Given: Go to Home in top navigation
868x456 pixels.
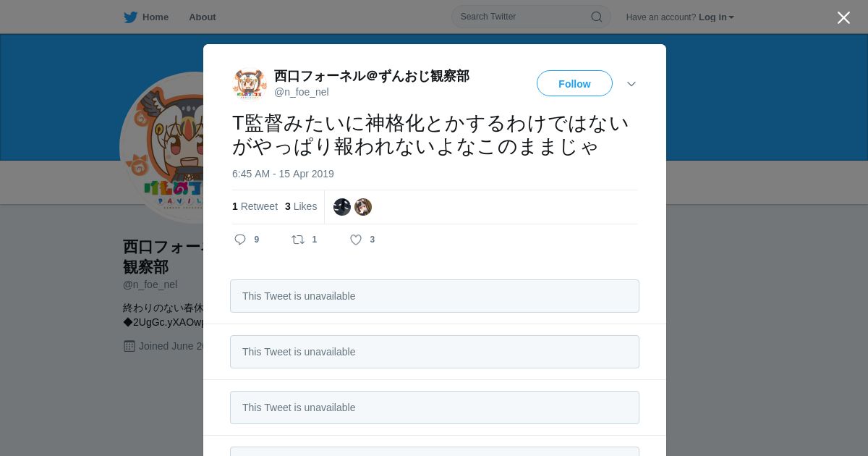Looking at the screenshot, I should [155, 17].
